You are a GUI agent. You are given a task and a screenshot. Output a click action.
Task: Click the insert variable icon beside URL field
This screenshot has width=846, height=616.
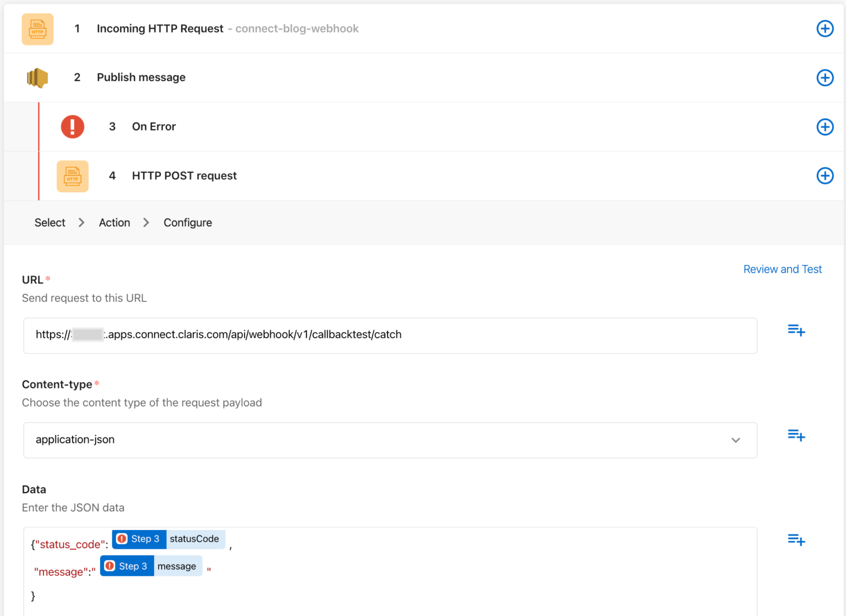pyautogui.click(x=796, y=330)
